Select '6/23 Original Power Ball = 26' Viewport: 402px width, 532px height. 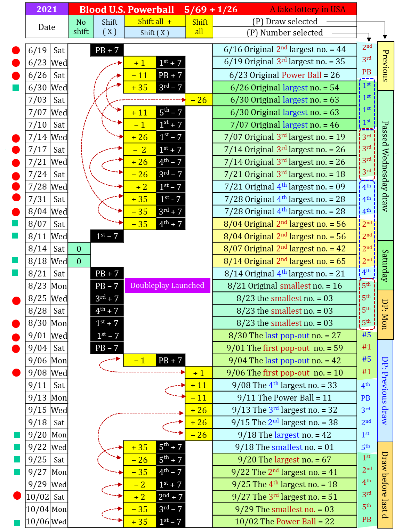[x=285, y=75]
